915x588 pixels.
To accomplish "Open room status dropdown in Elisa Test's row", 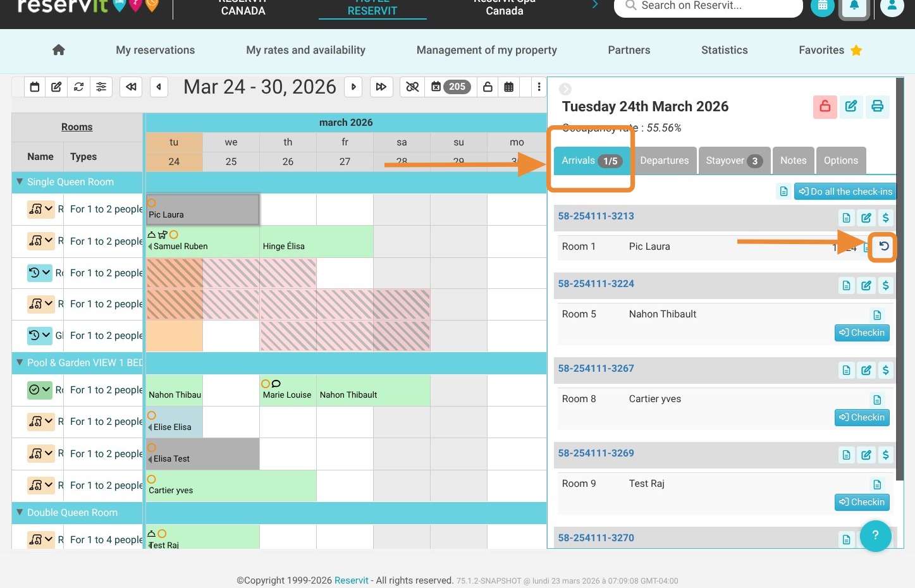I will point(40,453).
